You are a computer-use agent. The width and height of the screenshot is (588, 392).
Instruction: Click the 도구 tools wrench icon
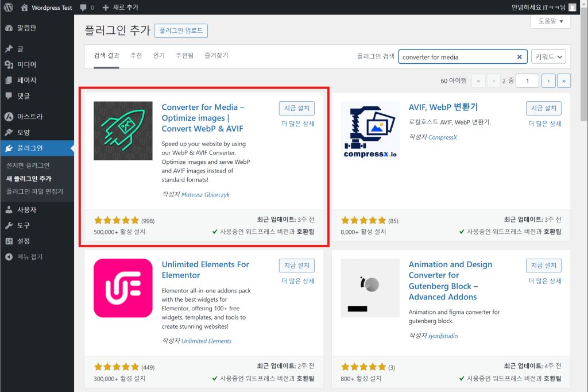9,226
